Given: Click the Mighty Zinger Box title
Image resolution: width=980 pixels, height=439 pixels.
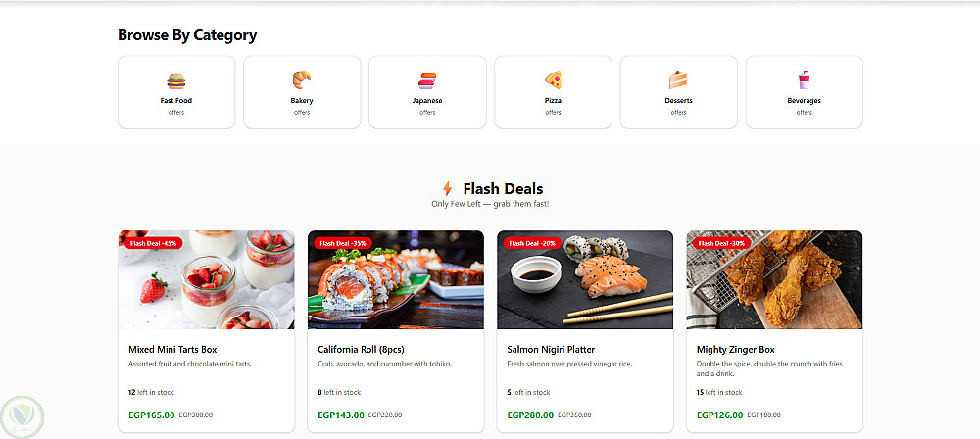Looking at the screenshot, I should [x=736, y=350].
